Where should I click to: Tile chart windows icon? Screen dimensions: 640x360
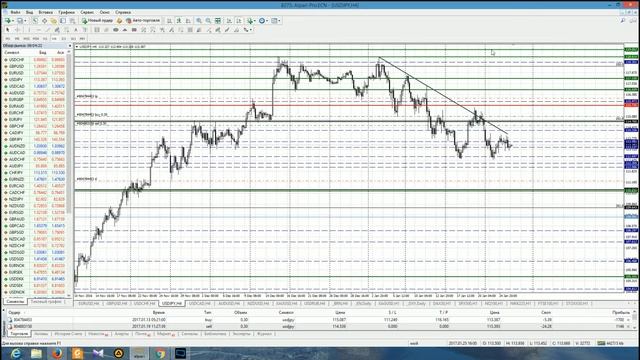pos(218,20)
